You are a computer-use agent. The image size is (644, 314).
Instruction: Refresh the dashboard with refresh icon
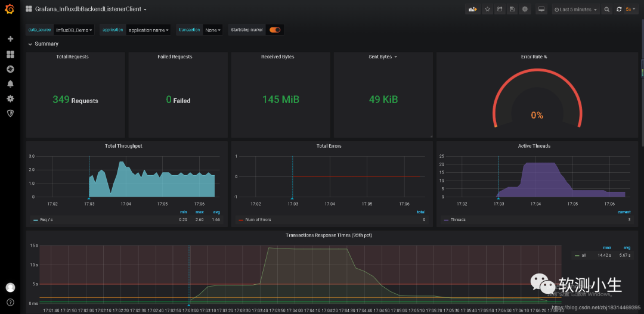point(619,10)
